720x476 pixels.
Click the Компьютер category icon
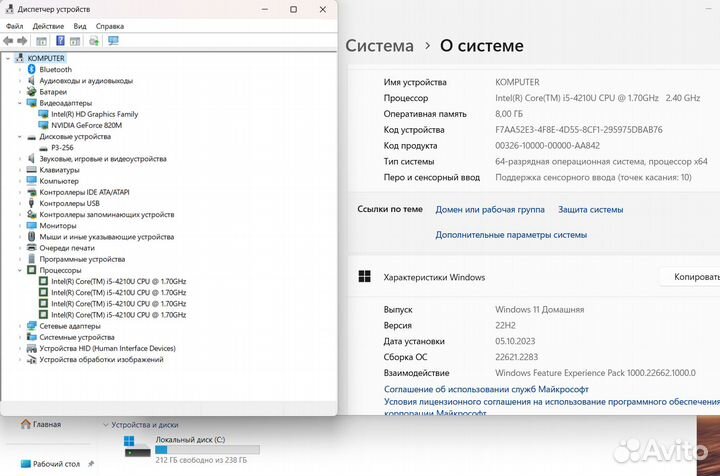pos(31,181)
